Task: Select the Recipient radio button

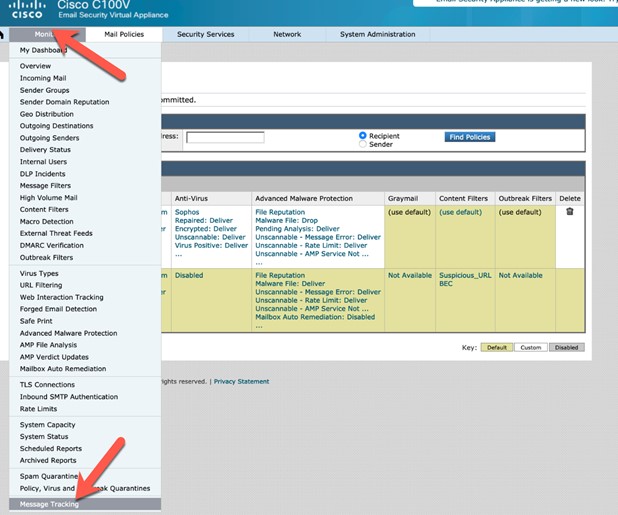Action: (x=363, y=136)
